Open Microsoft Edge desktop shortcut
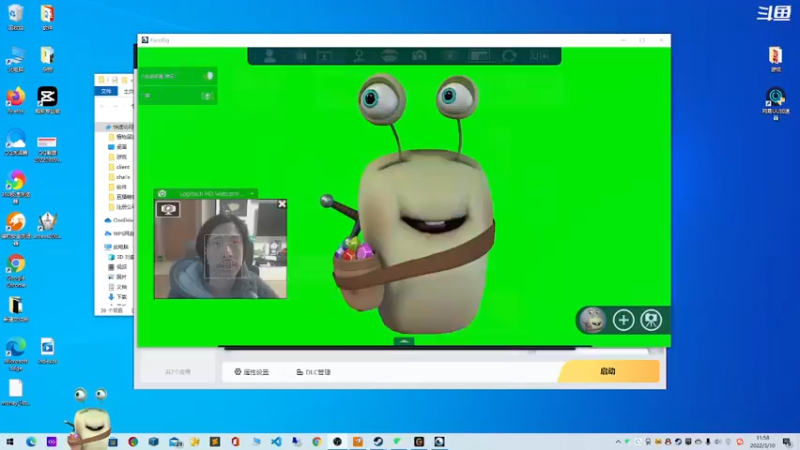 (x=16, y=354)
